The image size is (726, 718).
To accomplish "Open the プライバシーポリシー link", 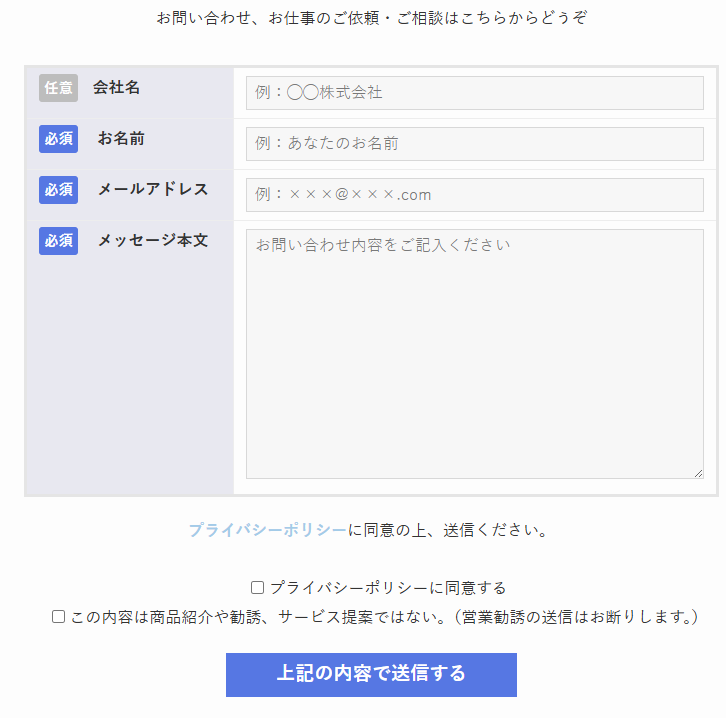I will (267, 530).
